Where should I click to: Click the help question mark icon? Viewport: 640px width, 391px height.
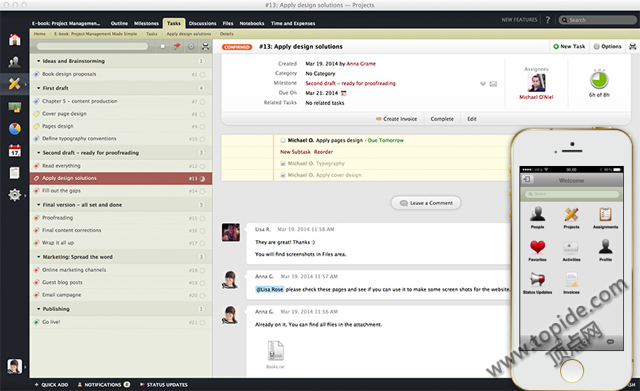(x=548, y=20)
